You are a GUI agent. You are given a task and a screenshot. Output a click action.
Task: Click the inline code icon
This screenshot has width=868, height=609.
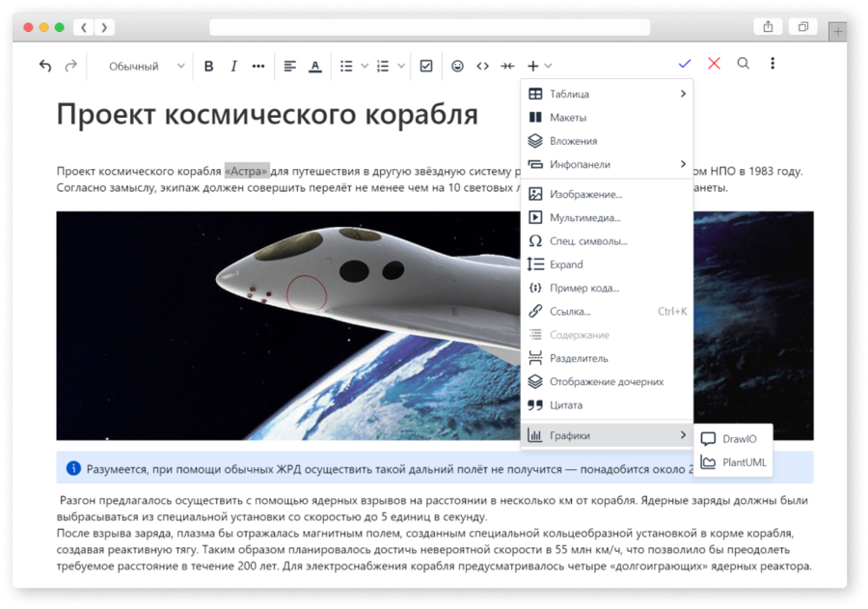483,66
